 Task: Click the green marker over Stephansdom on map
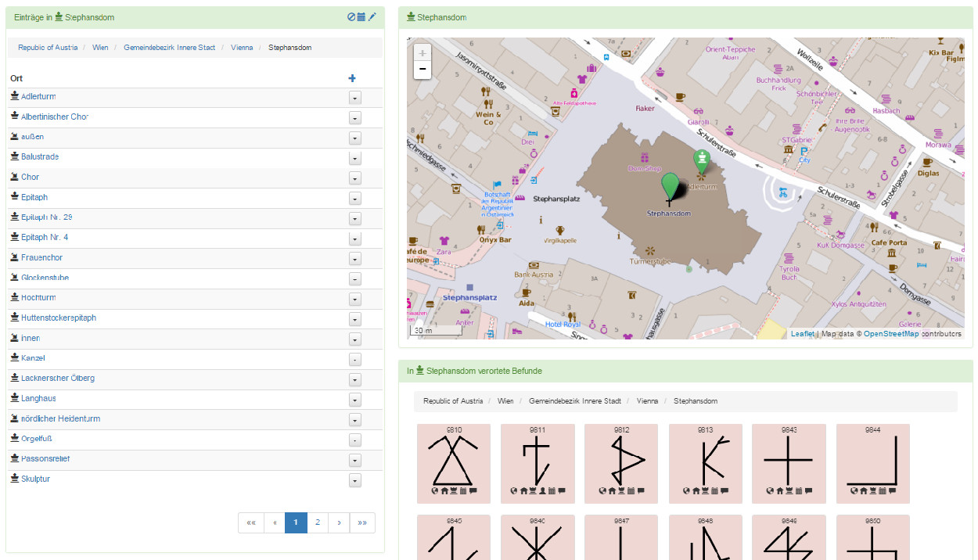click(x=670, y=188)
